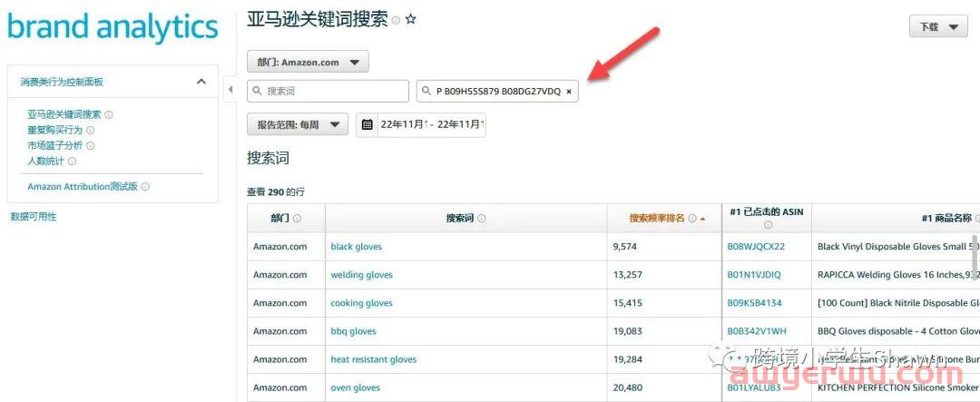Click info icon in 搜索词 column header
Viewport: 980px width, 402px height.
click(x=481, y=219)
